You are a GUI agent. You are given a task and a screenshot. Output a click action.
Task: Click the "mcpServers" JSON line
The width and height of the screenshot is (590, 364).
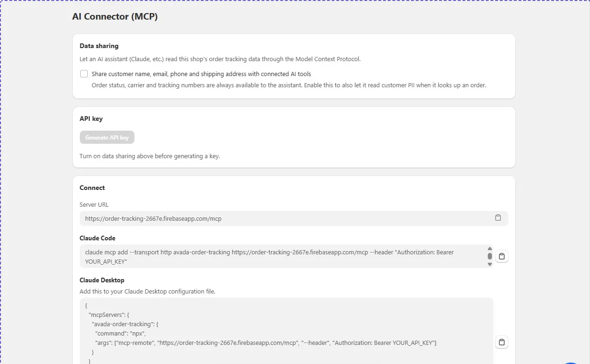[109, 315]
